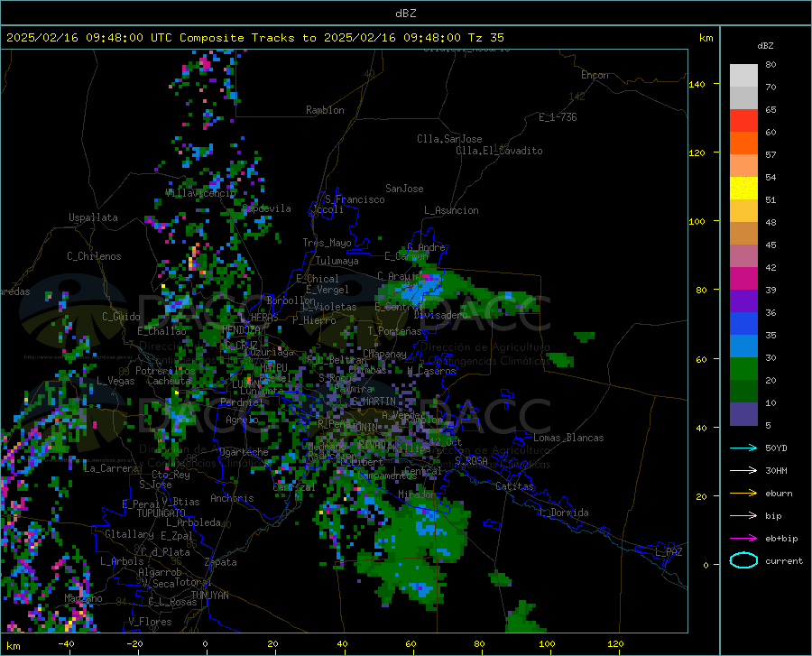Select the L_PAZ label at right edge

[669, 552]
